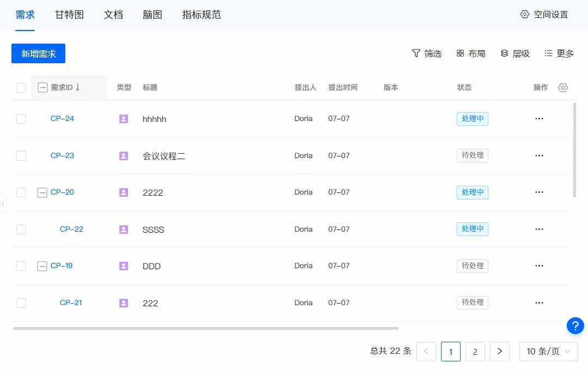588x375 pixels.
Task: Click the horizontal scrollbar below the table
Action: [x=206, y=328]
